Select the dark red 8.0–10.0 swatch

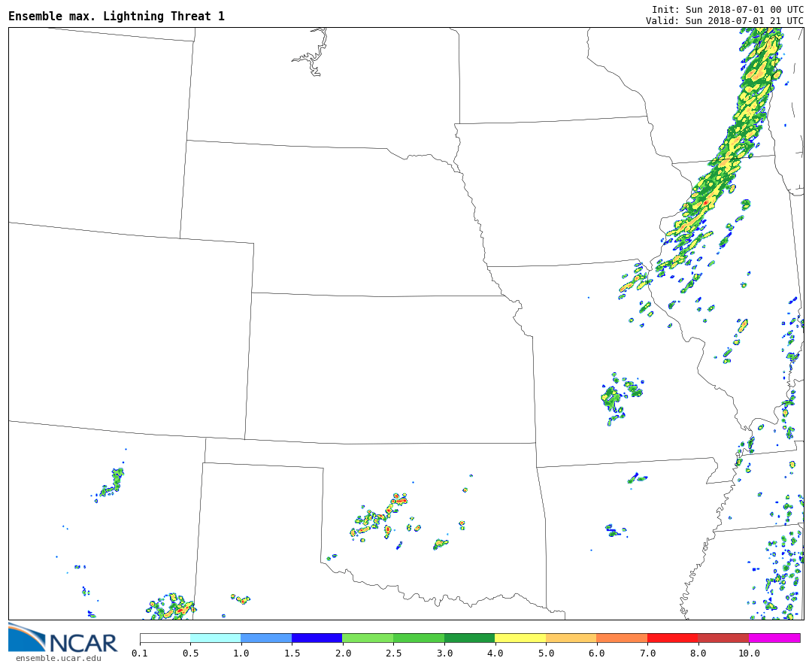point(723,638)
